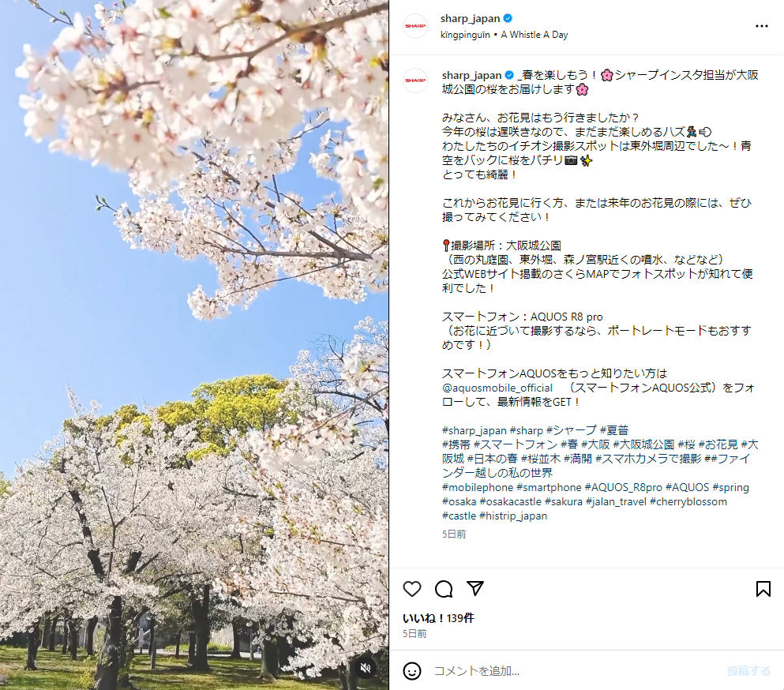Open comments with the speech bubble icon
The height and width of the screenshot is (690, 784).
tap(444, 589)
